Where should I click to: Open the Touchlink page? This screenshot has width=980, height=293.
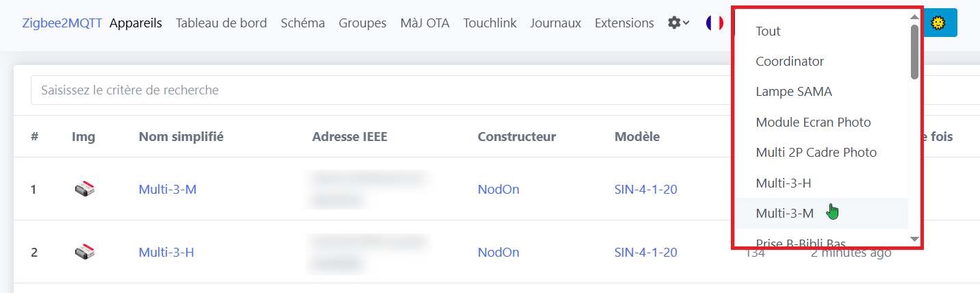click(x=489, y=23)
